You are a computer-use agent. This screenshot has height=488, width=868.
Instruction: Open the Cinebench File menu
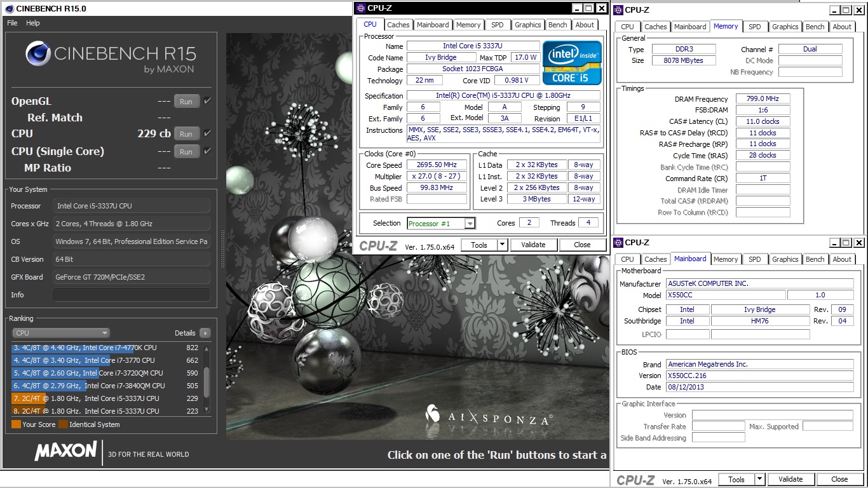pos(12,23)
